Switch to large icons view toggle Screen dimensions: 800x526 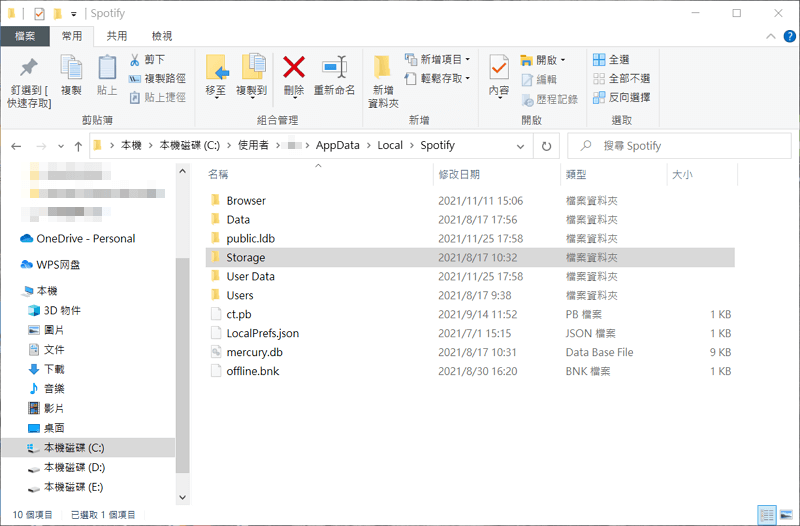[786, 515]
